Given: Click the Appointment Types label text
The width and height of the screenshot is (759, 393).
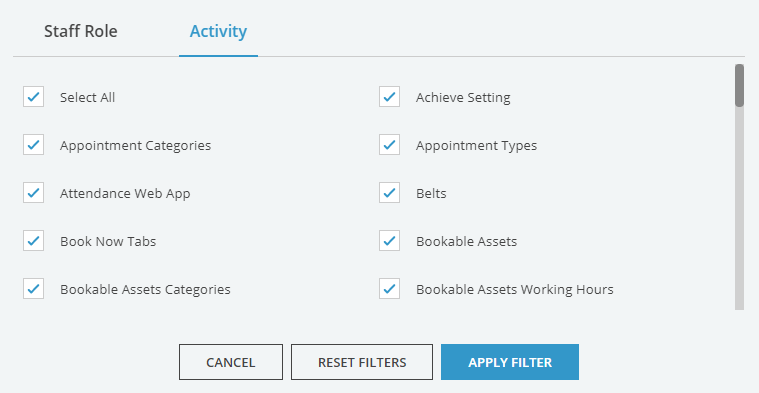Looking at the screenshot, I should [x=476, y=145].
